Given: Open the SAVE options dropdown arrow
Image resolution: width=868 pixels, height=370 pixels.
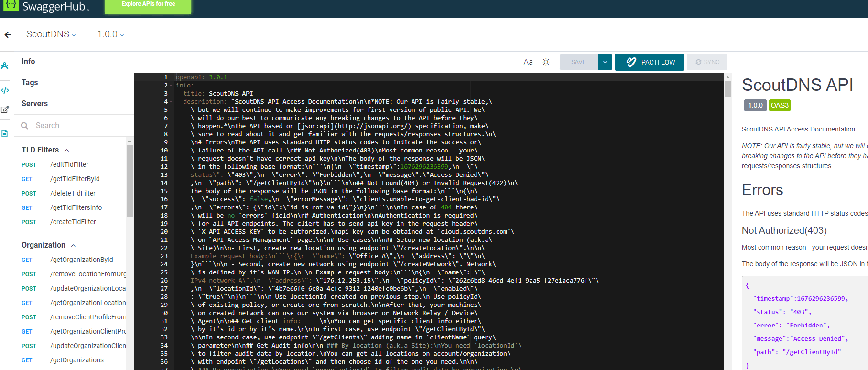Looking at the screenshot, I should [x=605, y=62].
